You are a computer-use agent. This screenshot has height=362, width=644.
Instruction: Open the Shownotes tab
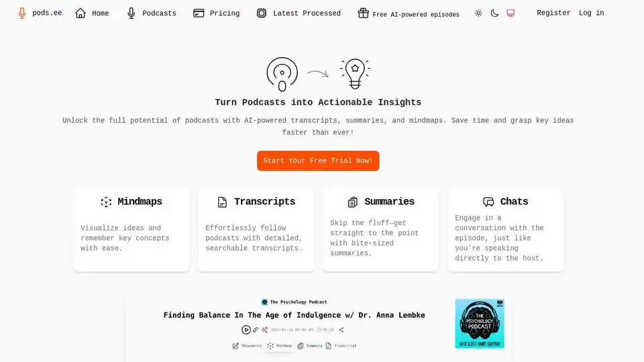tap(247, 346)
